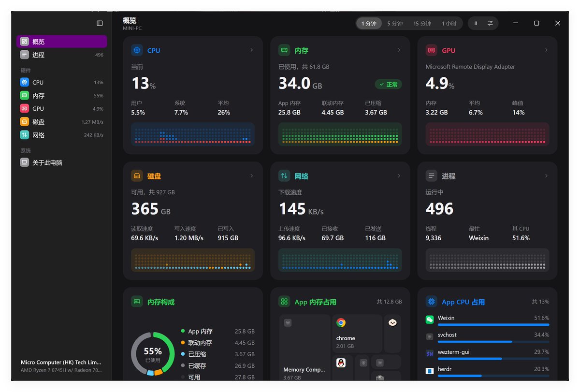Click the 内存构成 card's header icon
The image size is (580, 392).
(x=137, y=302)
